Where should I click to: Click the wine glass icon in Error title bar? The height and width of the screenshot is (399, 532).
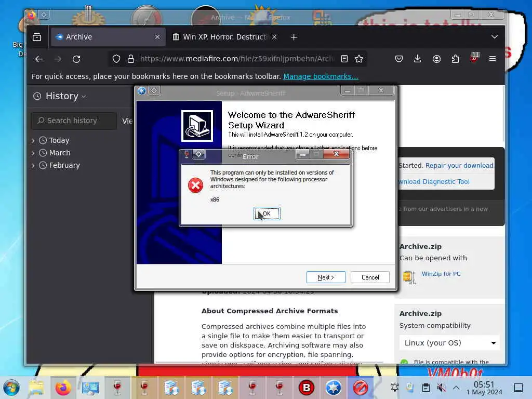coord(187,154)
